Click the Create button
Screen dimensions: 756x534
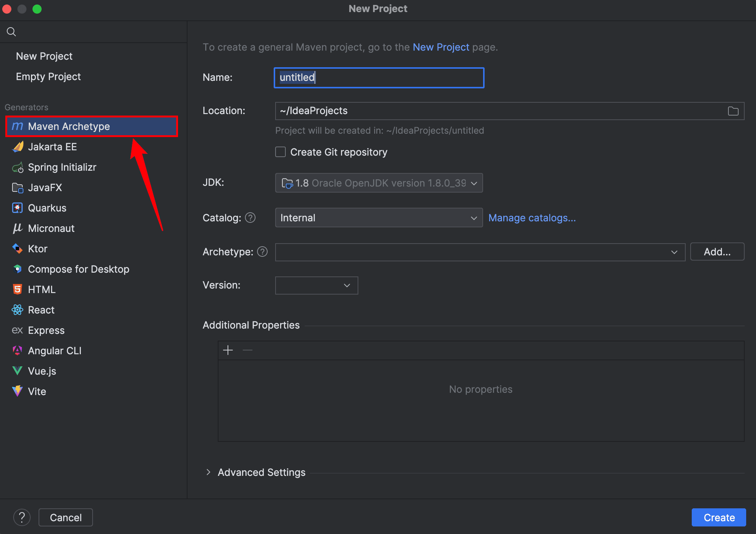click(x=719, y=517)
